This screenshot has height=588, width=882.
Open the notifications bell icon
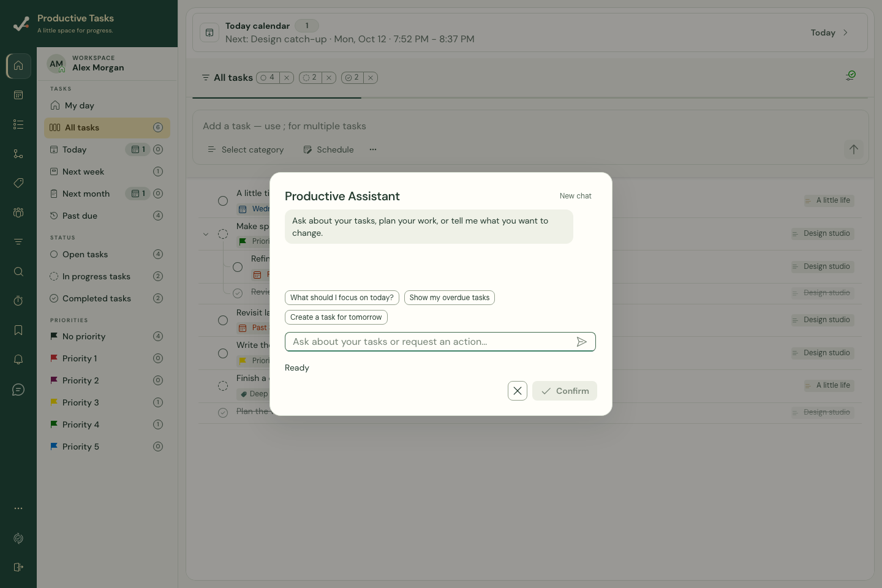[x=18, y=360]
